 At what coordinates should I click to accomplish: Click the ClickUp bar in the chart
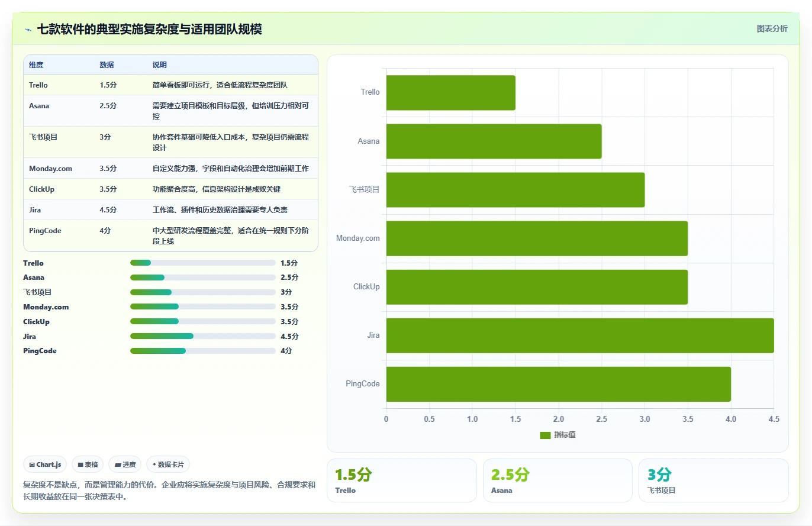pos(537,287)
